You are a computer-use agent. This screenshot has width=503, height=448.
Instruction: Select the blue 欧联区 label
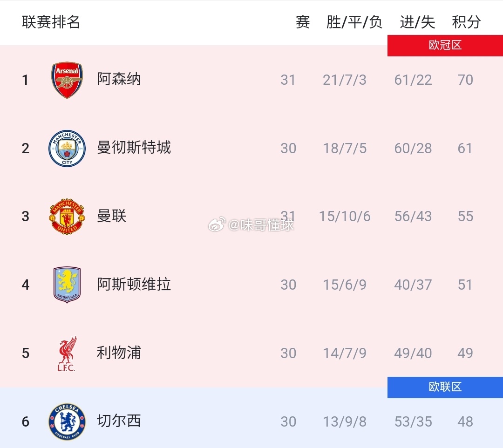[x=445, y=387]
